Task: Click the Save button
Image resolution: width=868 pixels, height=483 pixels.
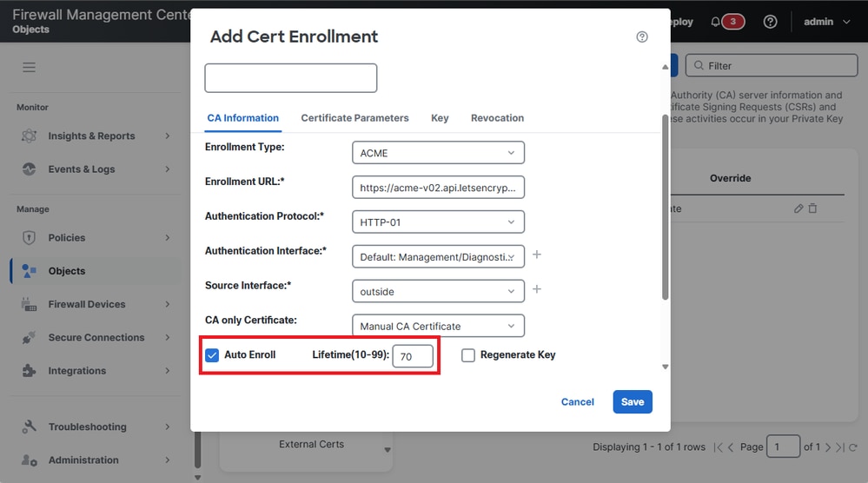Action: click(x=633, y=402)
